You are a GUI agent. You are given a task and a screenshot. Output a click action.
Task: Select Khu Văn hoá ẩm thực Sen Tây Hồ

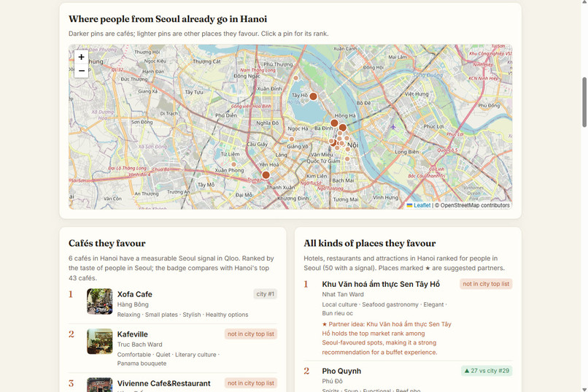[381, 284]
